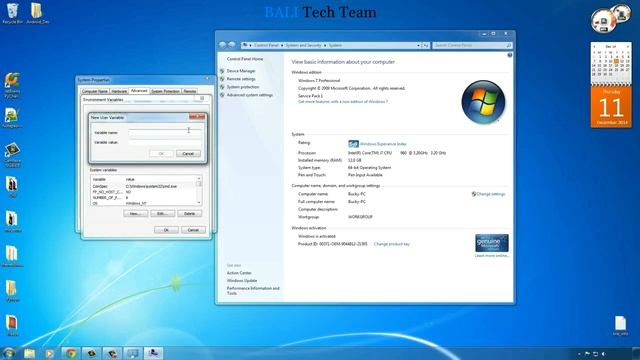Screen dimensions: 640x360
Task: Go to previous month in calendar gadget
Action: [x=594, y=47]
